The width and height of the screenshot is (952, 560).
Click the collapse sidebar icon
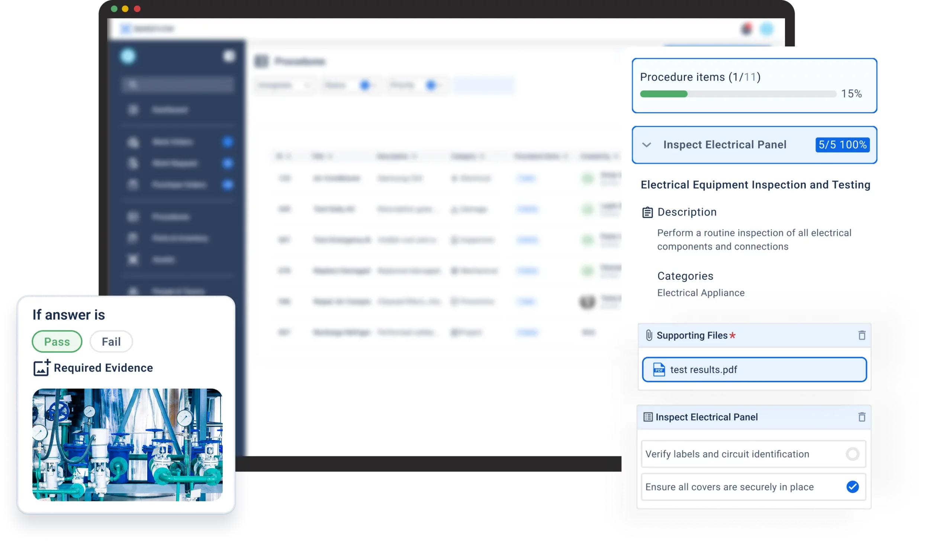[229, 56]
